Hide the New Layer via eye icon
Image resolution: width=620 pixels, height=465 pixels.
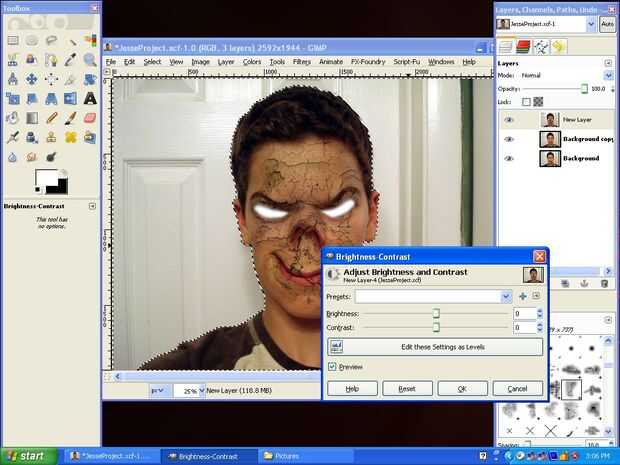click(509, 119)
